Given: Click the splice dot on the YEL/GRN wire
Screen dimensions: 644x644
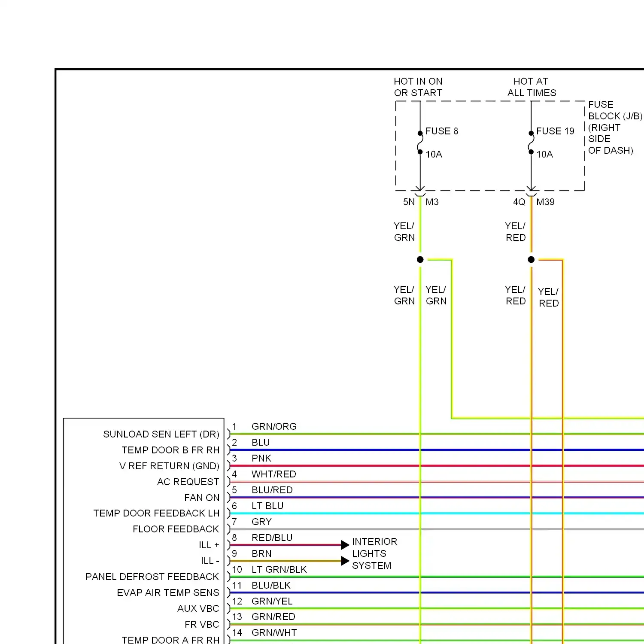Looking at the screenshot, I should point(420,259).
